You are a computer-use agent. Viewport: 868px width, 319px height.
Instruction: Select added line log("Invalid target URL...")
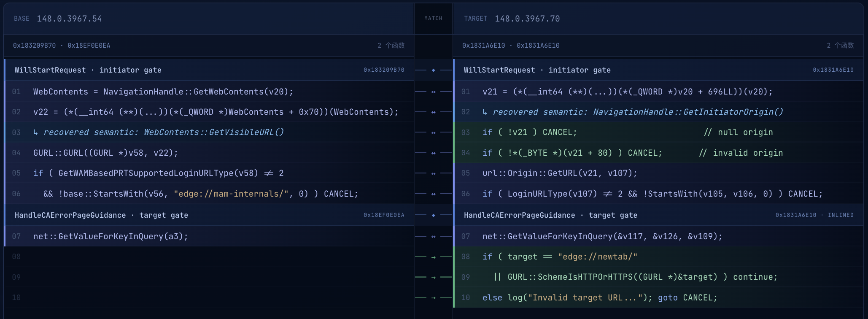(659, 297)
